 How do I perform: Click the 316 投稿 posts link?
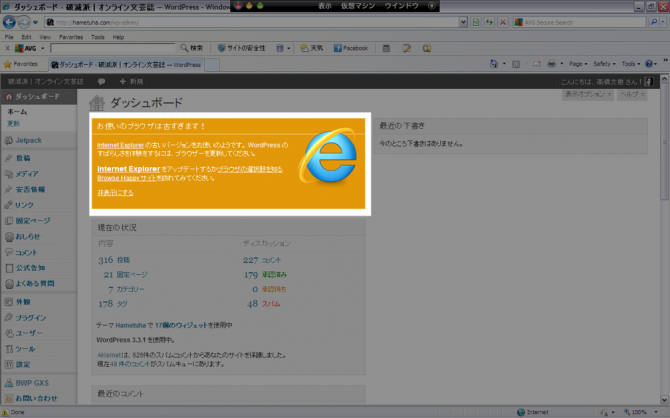pyautogui.click(x=114, y=260)
